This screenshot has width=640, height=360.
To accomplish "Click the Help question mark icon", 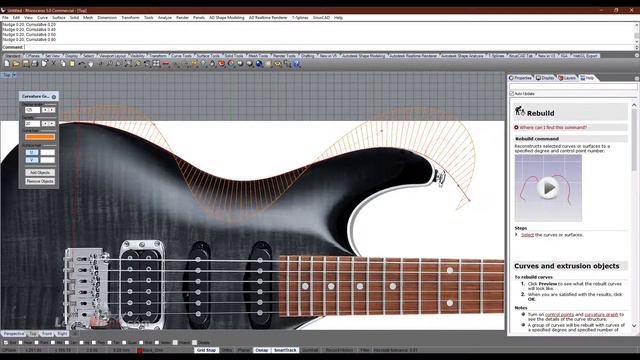I will coord(296,64).
